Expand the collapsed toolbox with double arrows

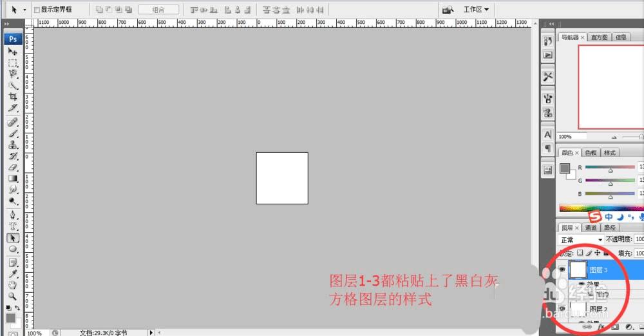[6, 24]
